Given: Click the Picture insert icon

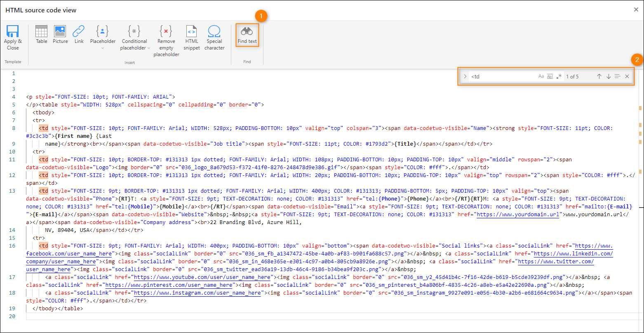Looking at the screenshot, I should pyautogui.click(x=60, y=35).
